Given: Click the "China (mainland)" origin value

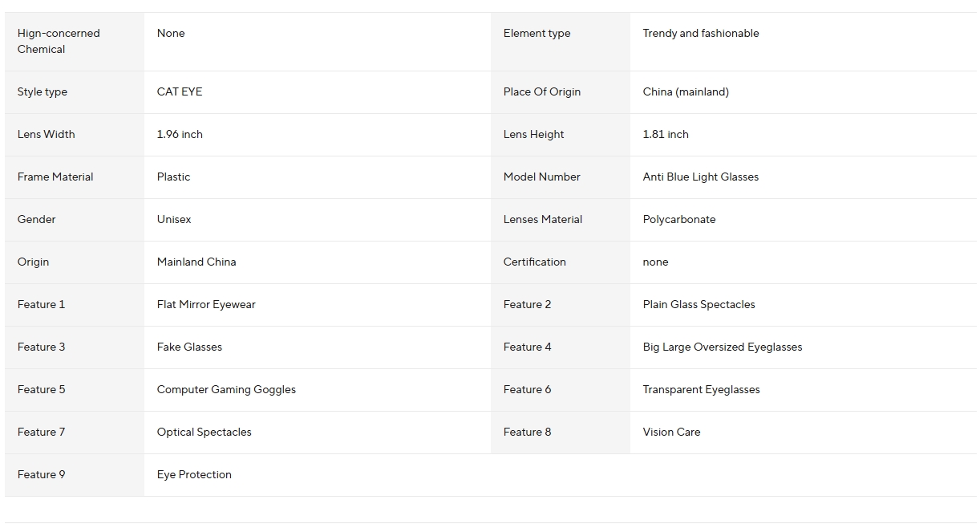Looking at the screenshot, I should (x=686, y=92).
